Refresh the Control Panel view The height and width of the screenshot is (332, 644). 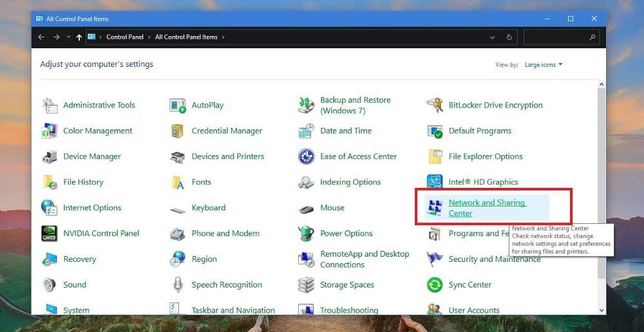509,37
